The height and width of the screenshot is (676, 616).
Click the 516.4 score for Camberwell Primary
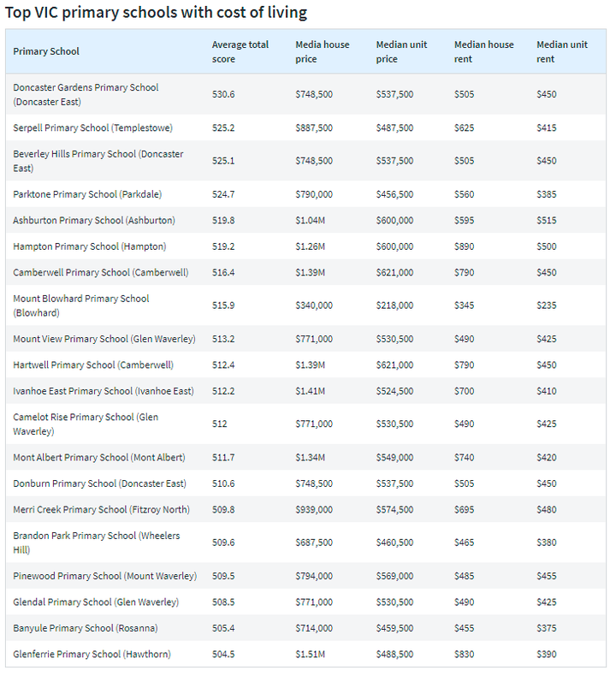pyautogui.click(x=223, y=272)
